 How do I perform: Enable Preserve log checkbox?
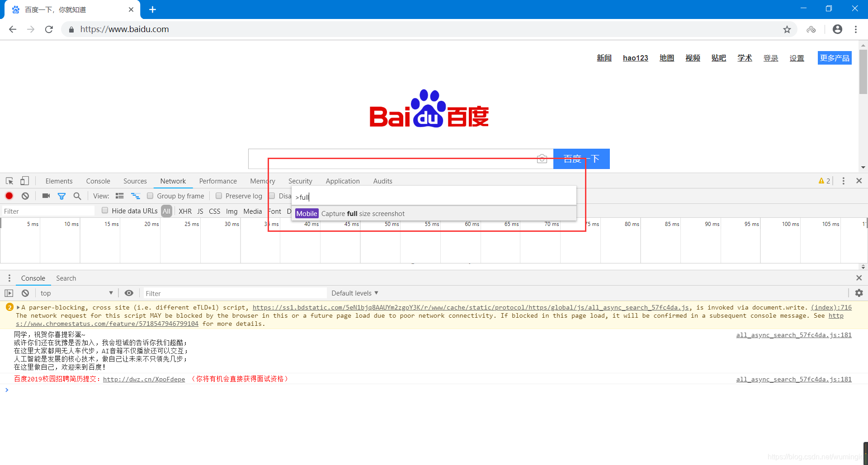coord(219,196)
